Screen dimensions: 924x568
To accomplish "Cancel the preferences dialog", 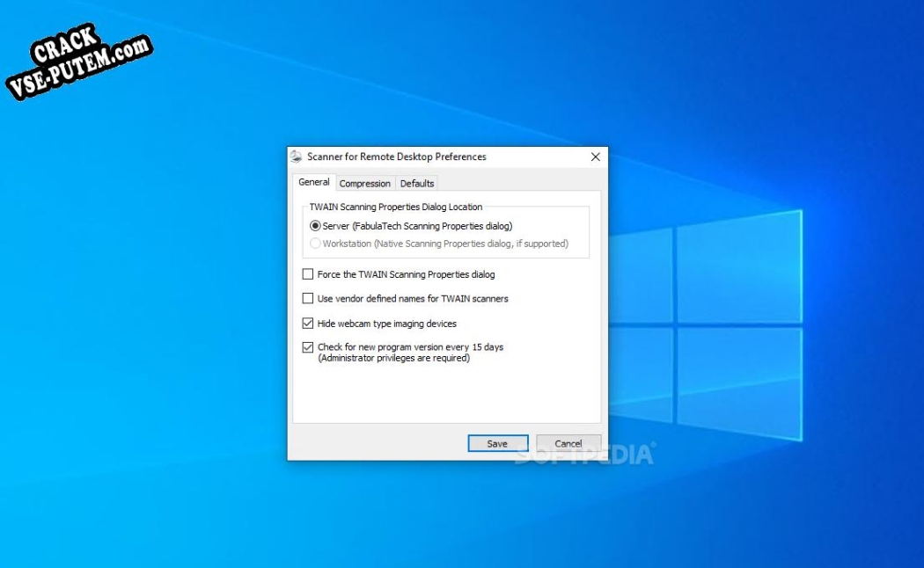I will point(568,443).
